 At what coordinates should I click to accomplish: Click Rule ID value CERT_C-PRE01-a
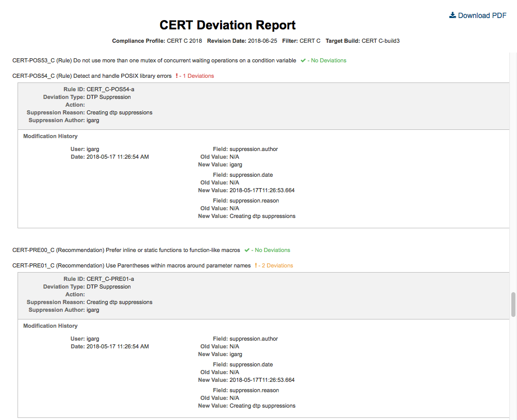click(110, 279)
